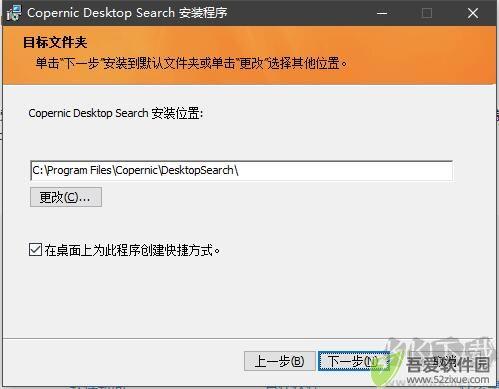The image size is (499, 389).
Task: Click the 'Copernic Desktop Search 安装位置:' label
Action: click(x=116, y=113)
